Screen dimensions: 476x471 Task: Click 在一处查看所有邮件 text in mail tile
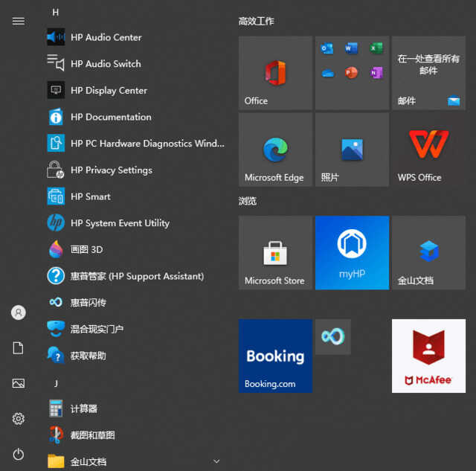click(428, 65)
